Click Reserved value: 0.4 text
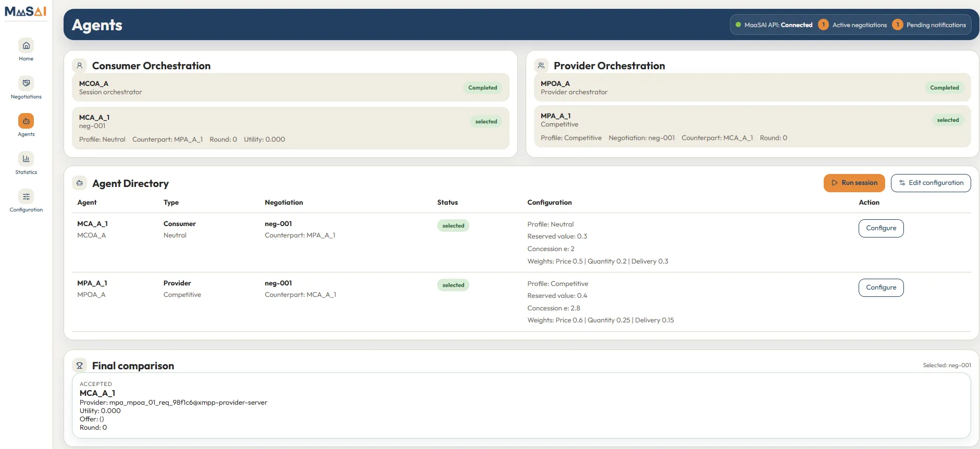This screenshot has width=980, height=449. click(557, 296)
